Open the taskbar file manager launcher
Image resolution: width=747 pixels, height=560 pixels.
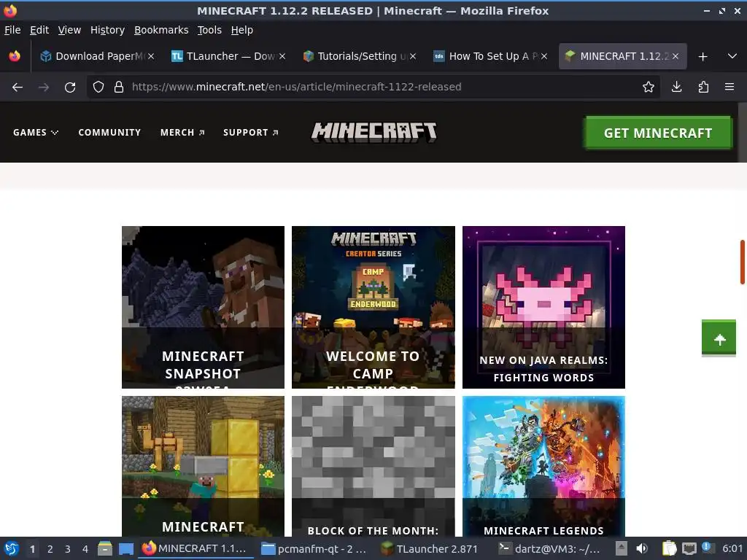(x=105, y=548)
